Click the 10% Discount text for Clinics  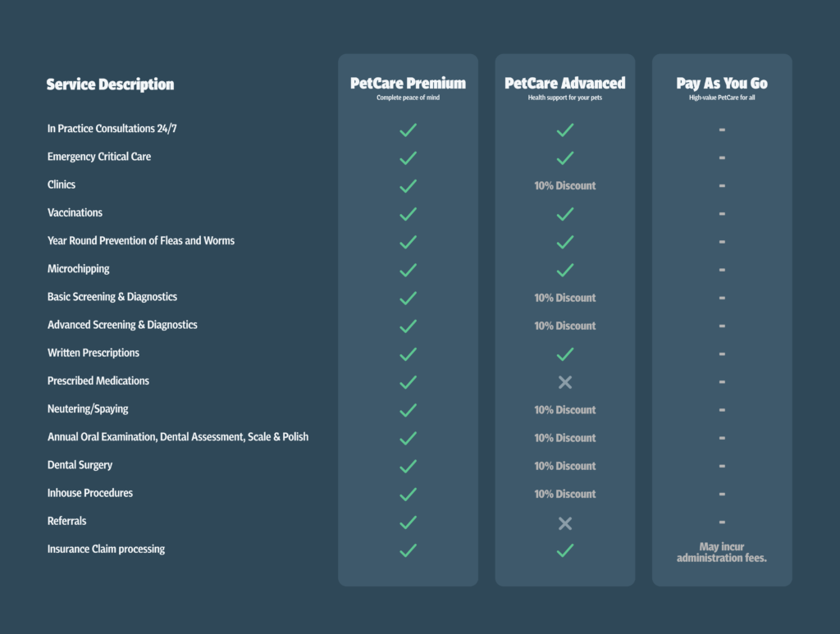pos(564,186)
